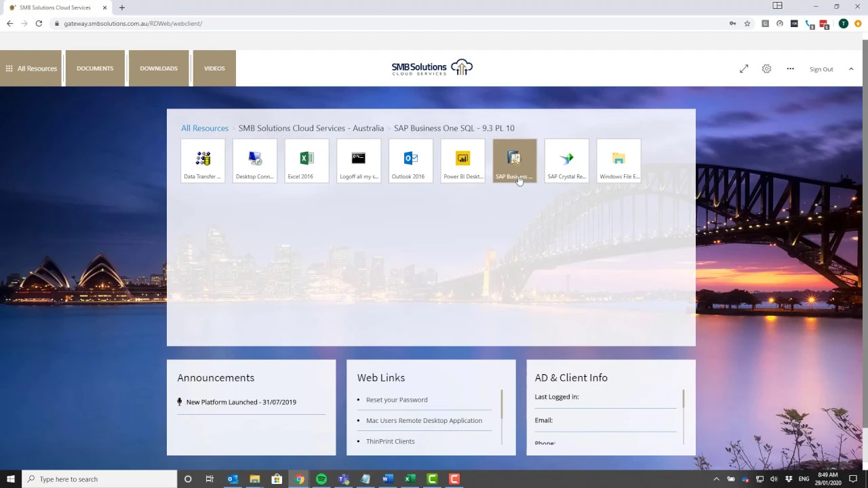The width and height of the screenshot is (868, 488).
Task: Collapse the header with the up chevron
Action: (851, 68)
